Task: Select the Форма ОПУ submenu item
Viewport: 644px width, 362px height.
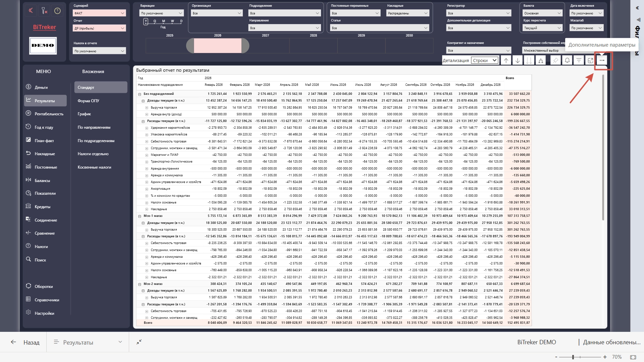Action: click(x=88, y=101)
